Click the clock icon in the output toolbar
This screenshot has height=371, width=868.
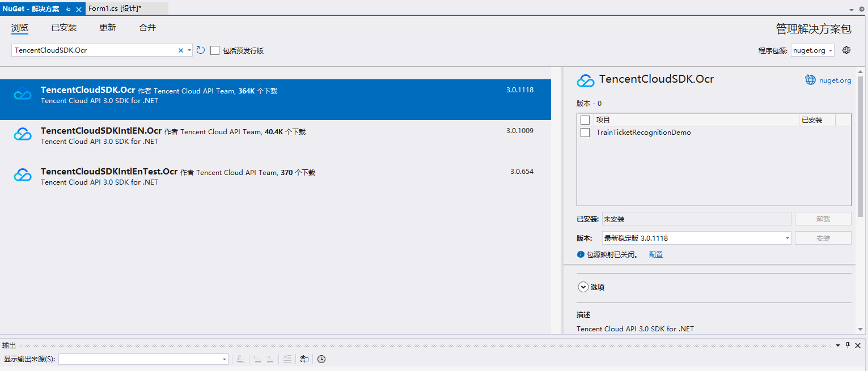click(321, 359)
